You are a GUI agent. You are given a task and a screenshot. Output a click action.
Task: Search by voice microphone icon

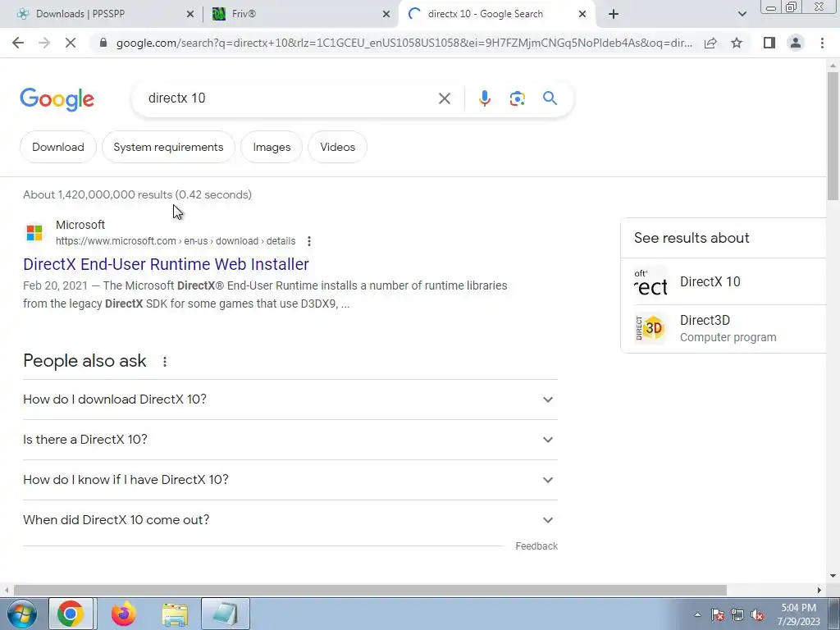tap(484, 98)
